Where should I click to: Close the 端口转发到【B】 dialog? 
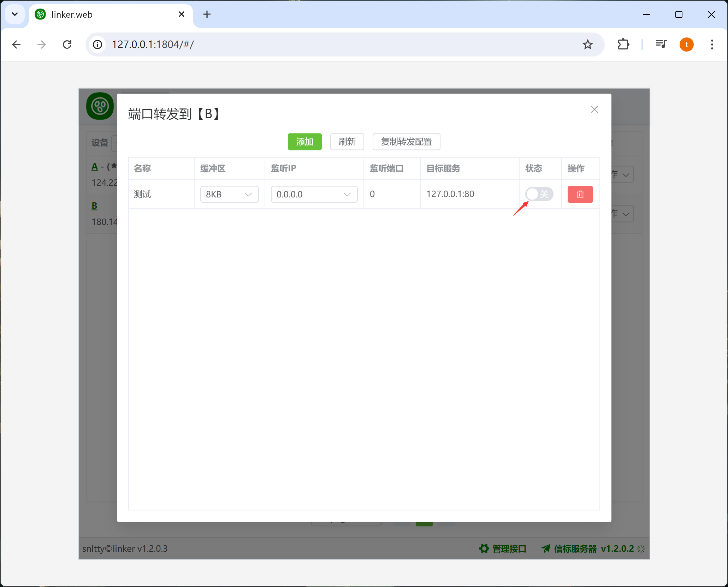(594, 109)
